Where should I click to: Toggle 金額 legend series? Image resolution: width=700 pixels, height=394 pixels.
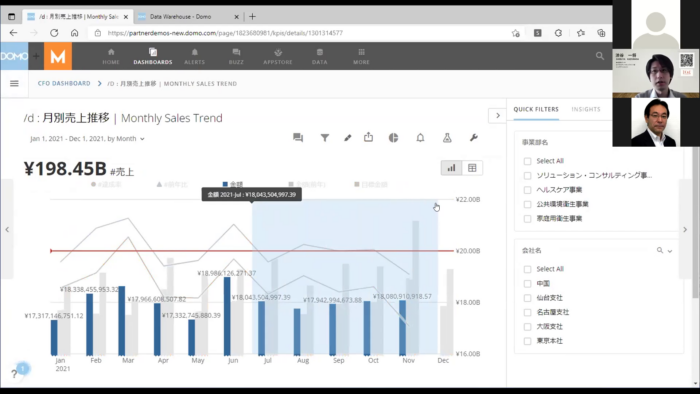233,184
